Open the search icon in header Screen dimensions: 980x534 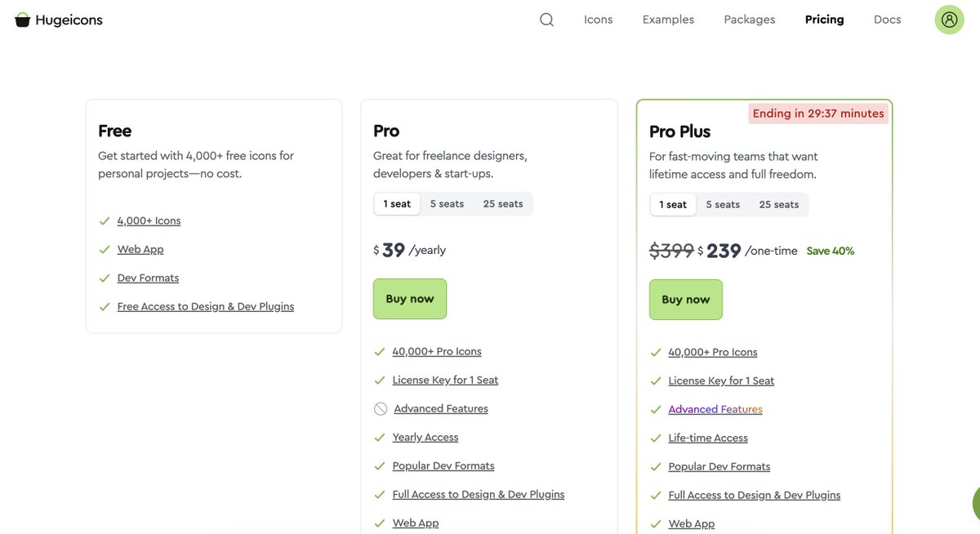click(546, 20)
